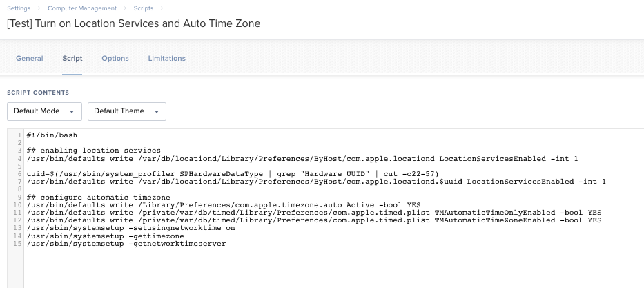
Task: Click the com.apple.locationd.$uuid line
Action: click(316, 182)
